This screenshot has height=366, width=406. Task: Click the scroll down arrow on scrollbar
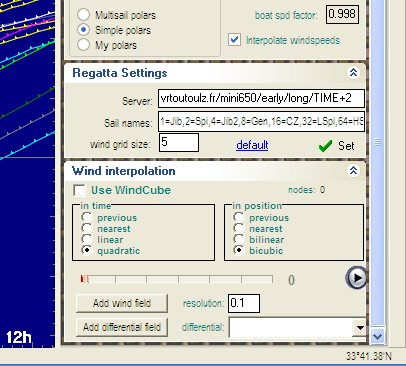pos(377,336)
